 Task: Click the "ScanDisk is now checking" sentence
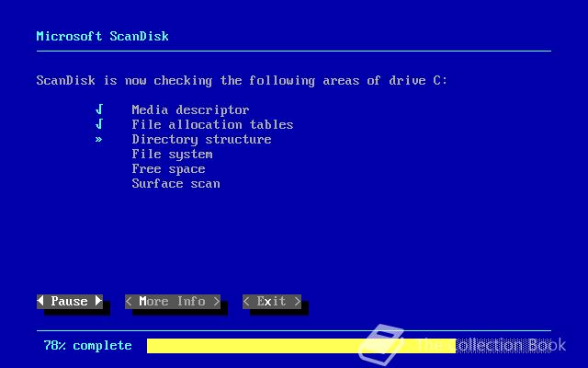242,81
